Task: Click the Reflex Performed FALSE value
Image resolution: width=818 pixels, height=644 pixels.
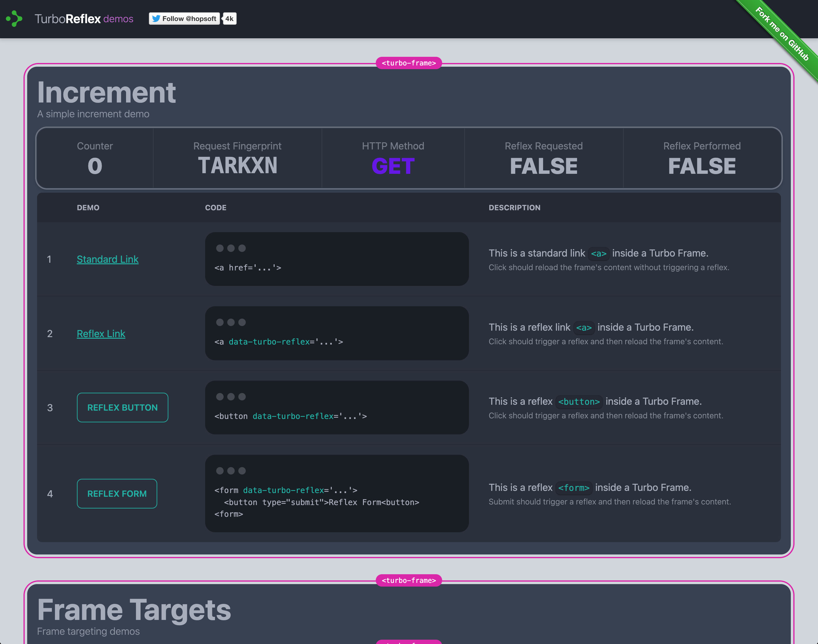Action: [702, 166]
